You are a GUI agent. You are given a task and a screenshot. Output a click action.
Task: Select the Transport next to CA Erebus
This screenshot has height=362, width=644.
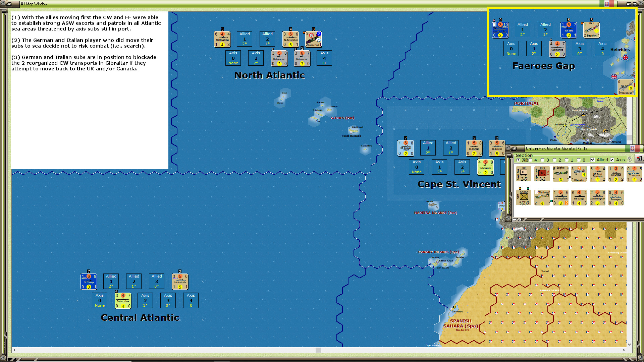point(634,174)
